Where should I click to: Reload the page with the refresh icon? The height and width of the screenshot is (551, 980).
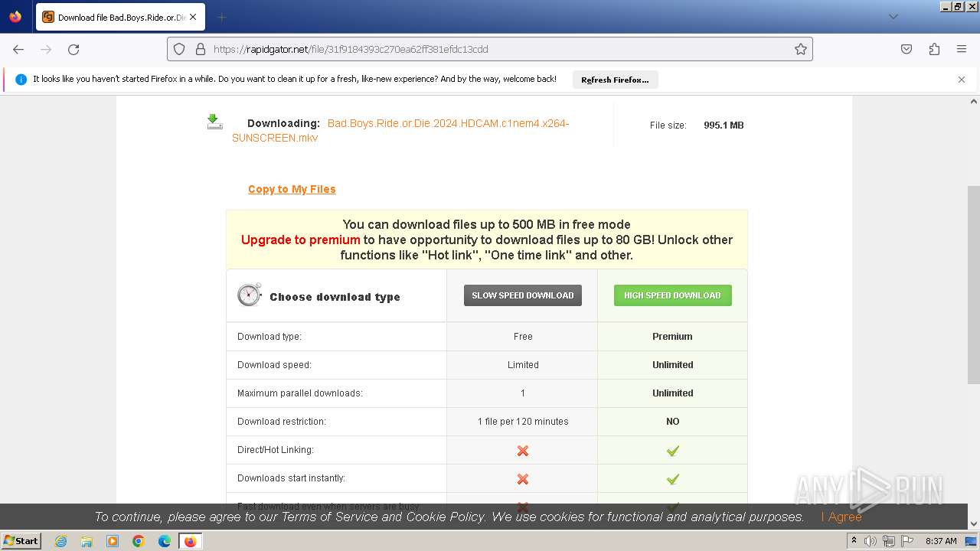click(73, 49)
